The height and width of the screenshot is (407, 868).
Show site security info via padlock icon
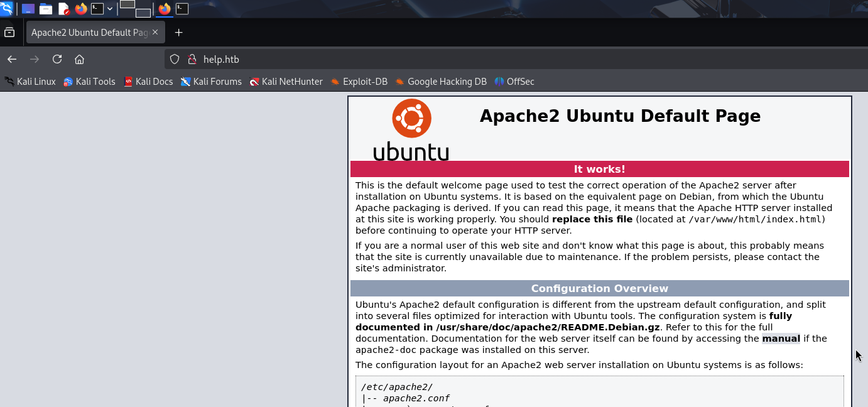click(192, 59)
